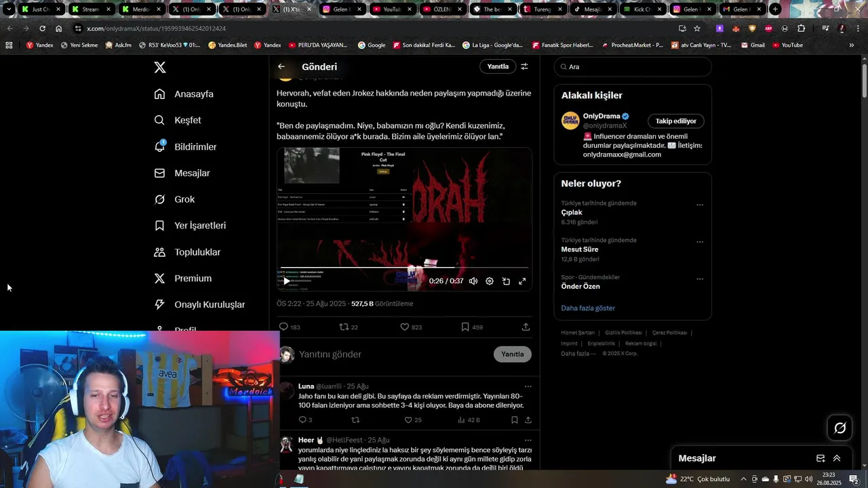Open Anasayfa from the sidebar
This screenshot has width=868, height=488.
point(184,94)
